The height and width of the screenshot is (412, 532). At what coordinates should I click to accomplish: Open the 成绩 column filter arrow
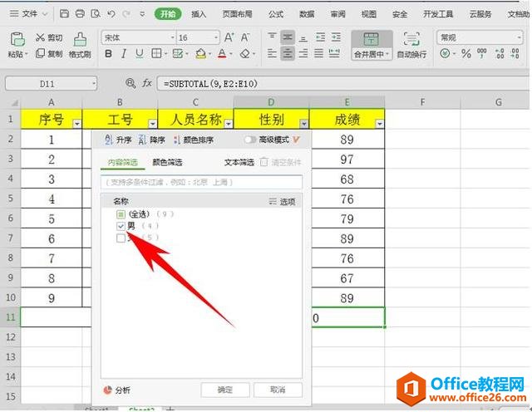[x=380, y=124]
